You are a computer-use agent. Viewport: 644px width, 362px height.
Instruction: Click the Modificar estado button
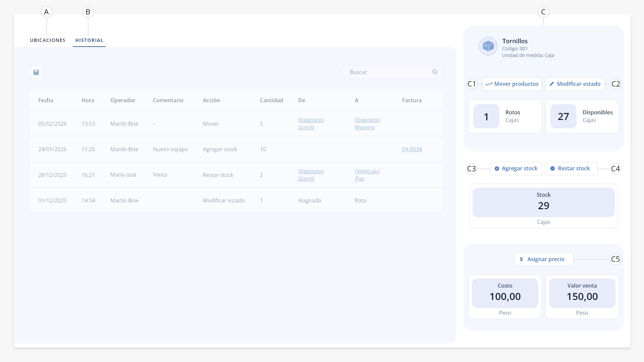(x=575, y=84)
